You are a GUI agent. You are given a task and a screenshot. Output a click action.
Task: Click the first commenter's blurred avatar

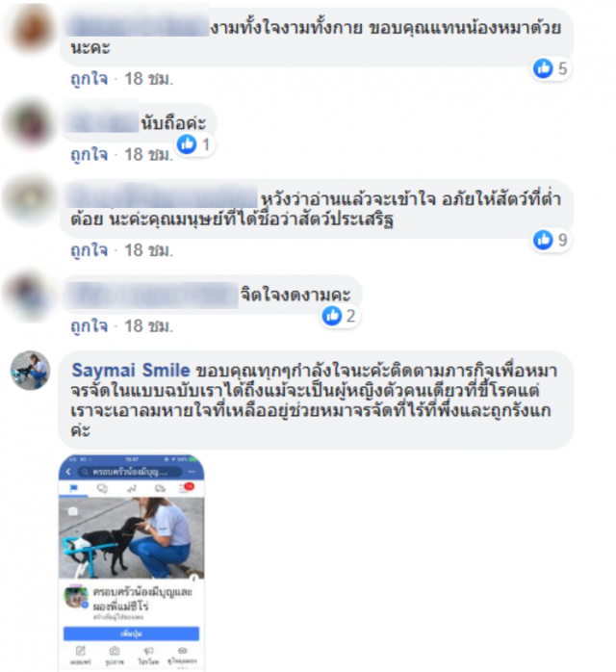point(31,28)
